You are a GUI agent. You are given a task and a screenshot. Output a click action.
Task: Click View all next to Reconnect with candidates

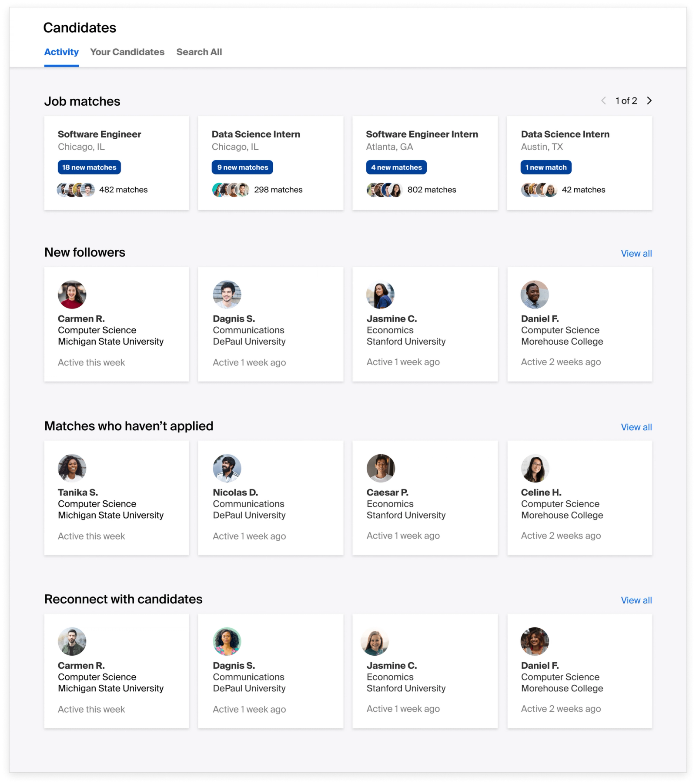636,600
